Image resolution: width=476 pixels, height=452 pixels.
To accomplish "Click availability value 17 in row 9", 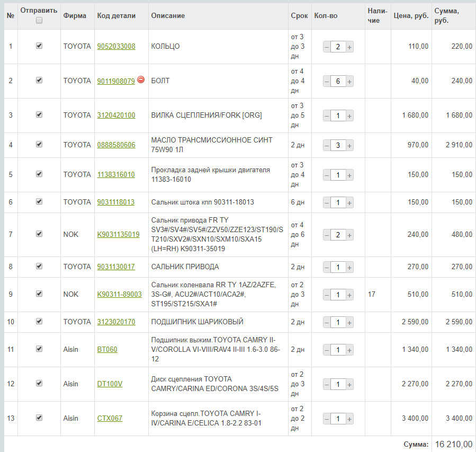I will [372, 294].
